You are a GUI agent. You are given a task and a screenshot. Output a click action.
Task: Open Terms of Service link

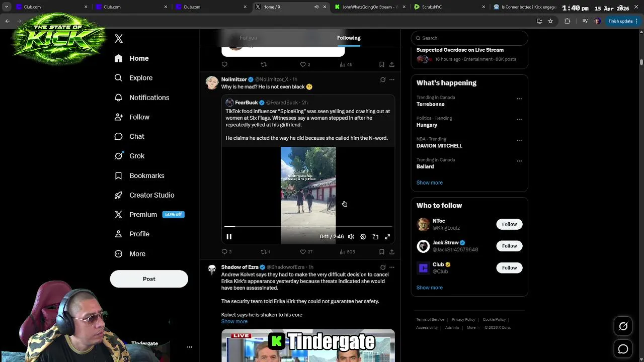[x=430, y=320]
